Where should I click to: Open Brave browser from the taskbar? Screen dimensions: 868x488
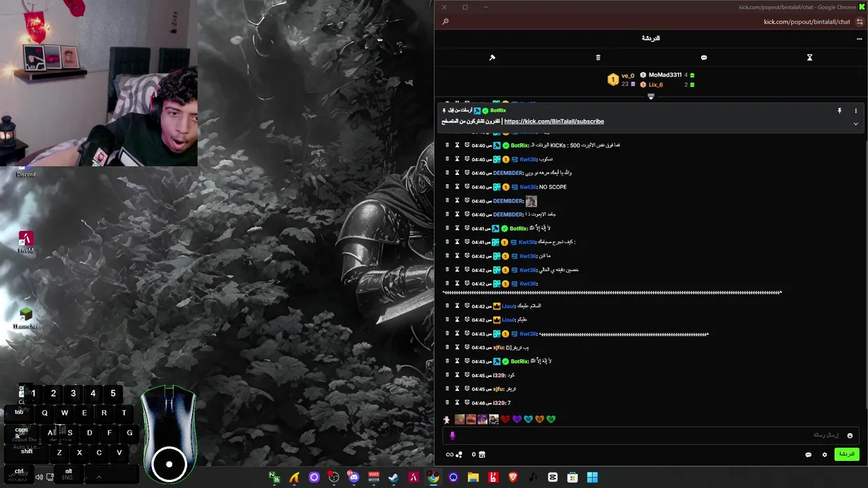click(x=513, y=477)
